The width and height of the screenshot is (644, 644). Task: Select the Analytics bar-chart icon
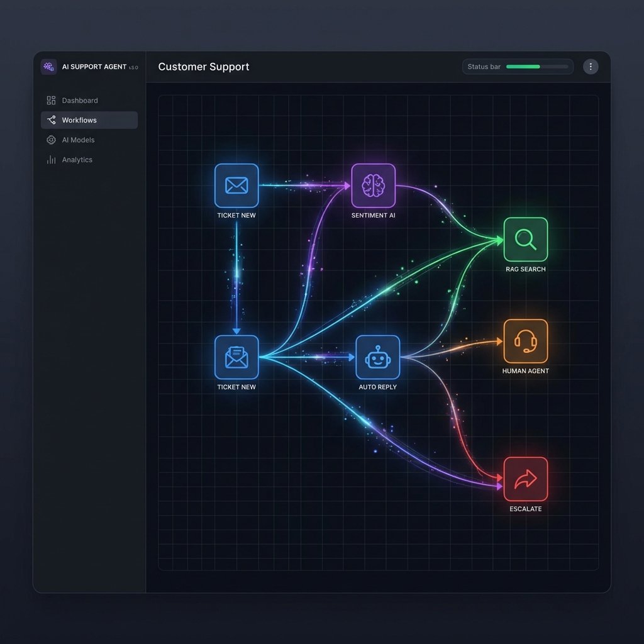pyautogui.click(x=51, y=160)
